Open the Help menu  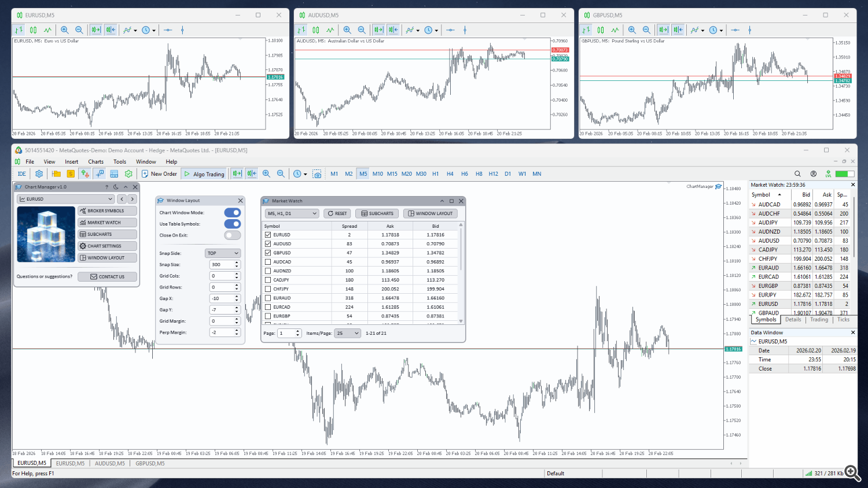[x=171, y=162]
